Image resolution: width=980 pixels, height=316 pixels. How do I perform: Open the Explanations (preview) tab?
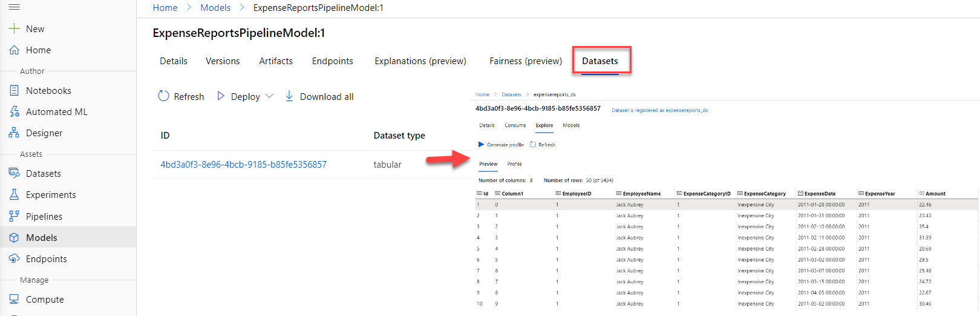point(420,61)
